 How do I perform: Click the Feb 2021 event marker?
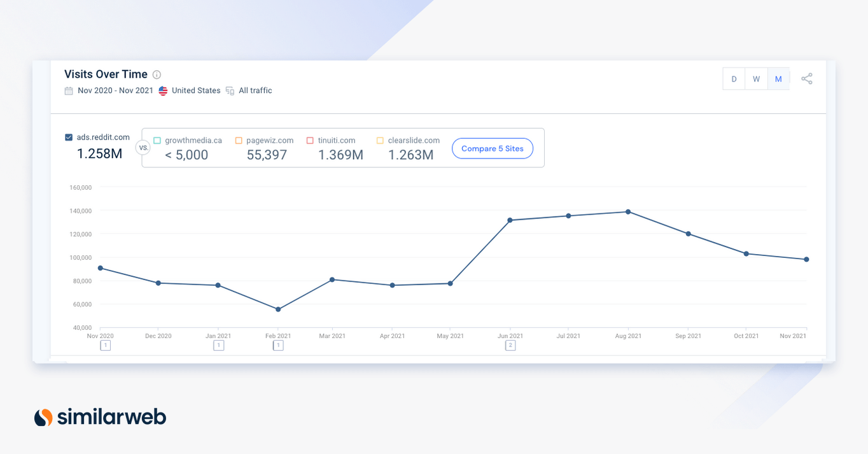point(278,345)
